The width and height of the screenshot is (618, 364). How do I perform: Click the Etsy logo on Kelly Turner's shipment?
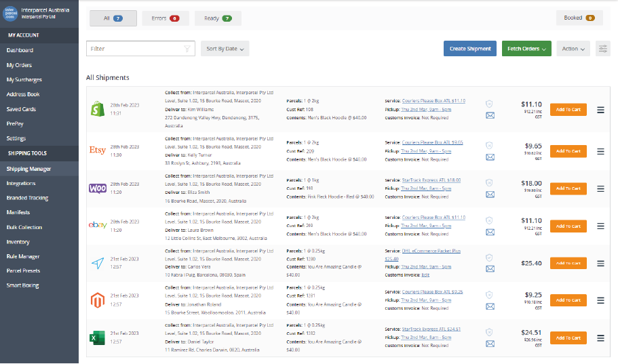click(x=96, y=150)
